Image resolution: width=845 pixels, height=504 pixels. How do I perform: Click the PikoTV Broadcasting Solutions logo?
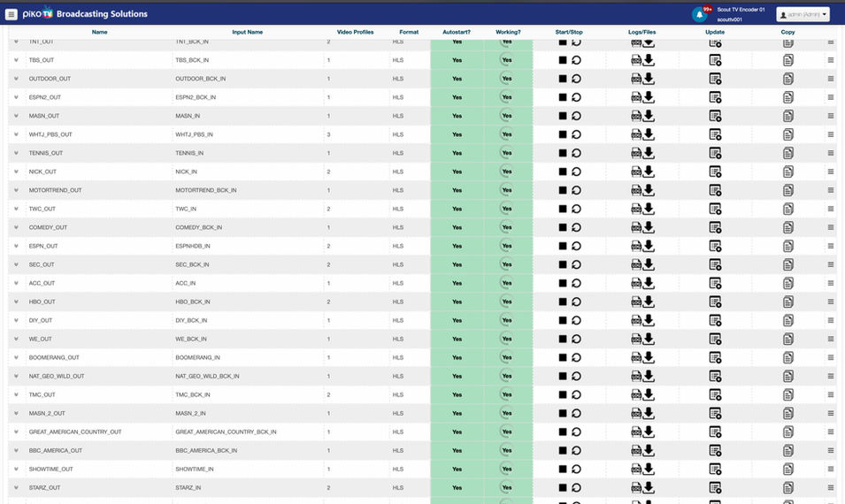85,13
